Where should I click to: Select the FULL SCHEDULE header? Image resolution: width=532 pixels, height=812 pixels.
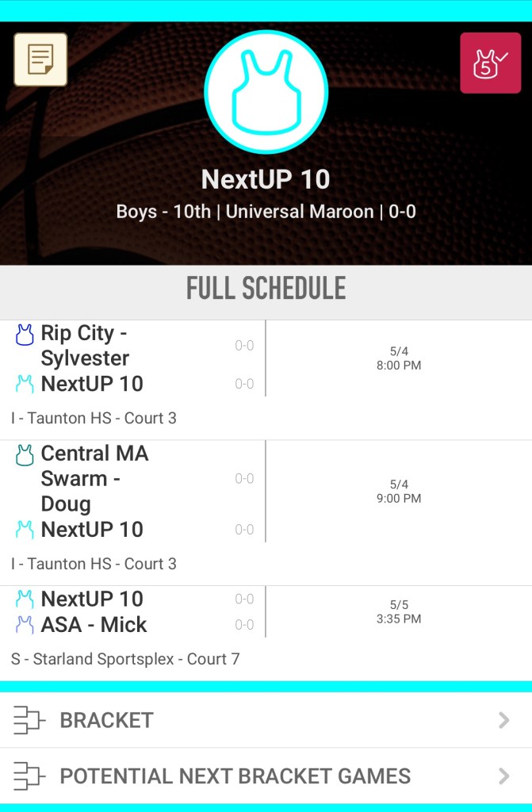266,288
